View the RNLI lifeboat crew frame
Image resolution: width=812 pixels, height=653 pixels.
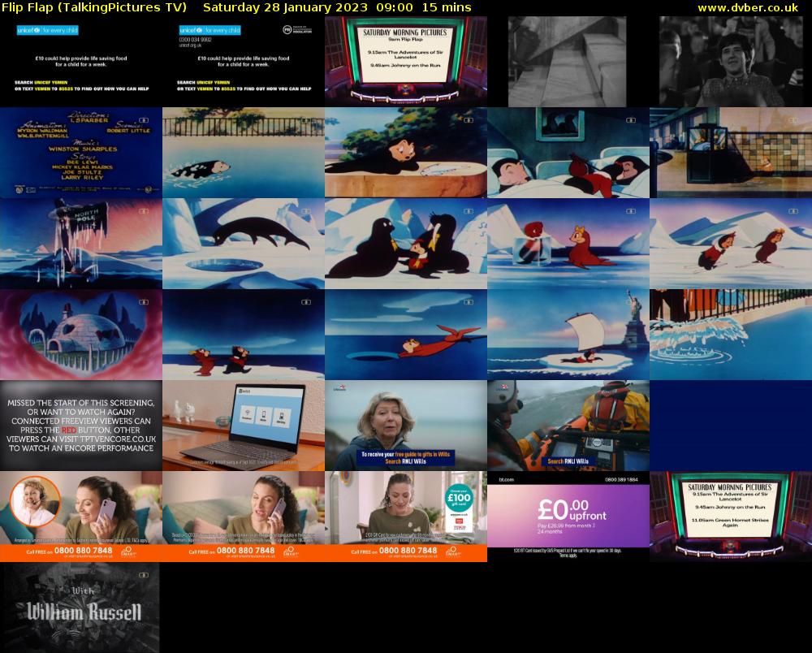568,426
